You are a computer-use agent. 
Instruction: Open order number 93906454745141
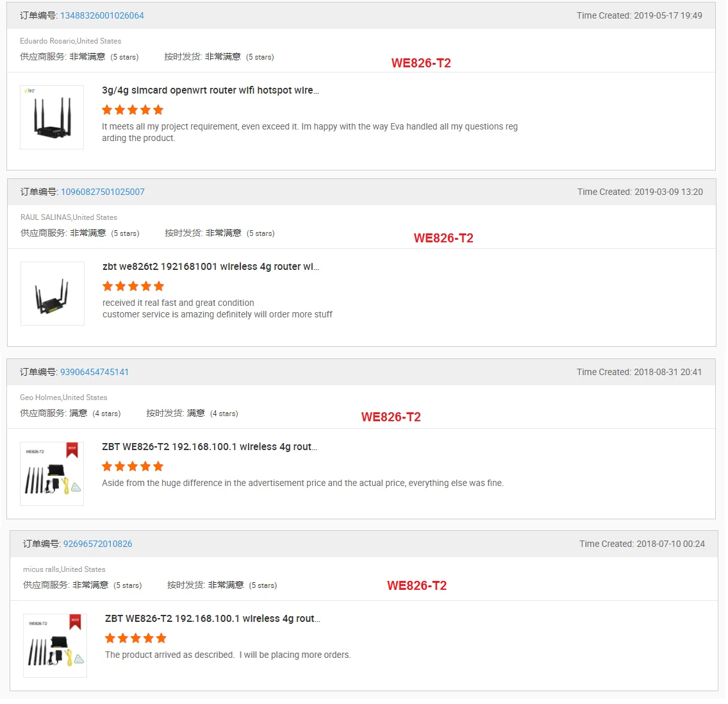[x=94, y=372]
